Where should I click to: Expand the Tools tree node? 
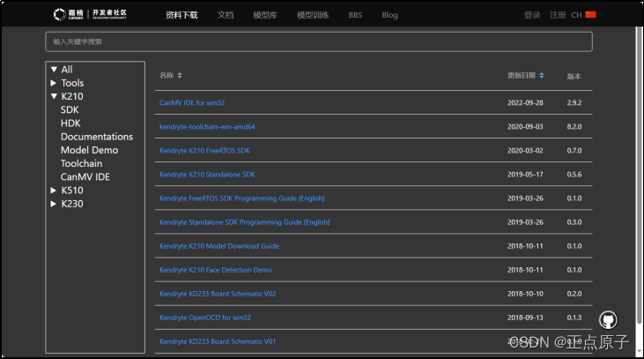[54, 83]
